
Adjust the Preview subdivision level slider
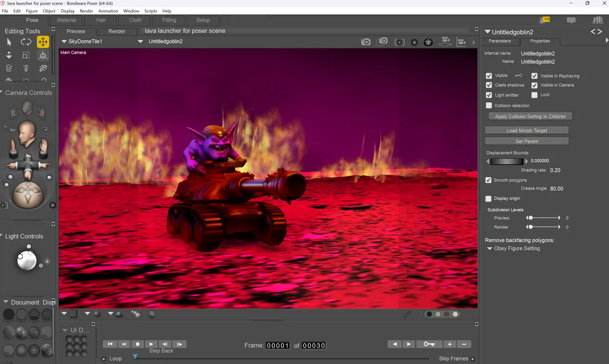click(543, 218)
